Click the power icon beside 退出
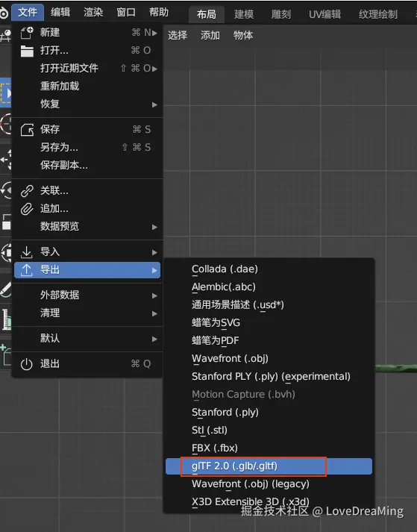Screen dimensions: 417x532 26,364
